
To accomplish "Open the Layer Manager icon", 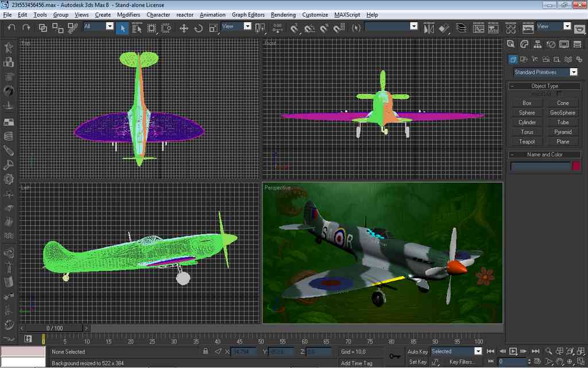I will coord(461,28).
